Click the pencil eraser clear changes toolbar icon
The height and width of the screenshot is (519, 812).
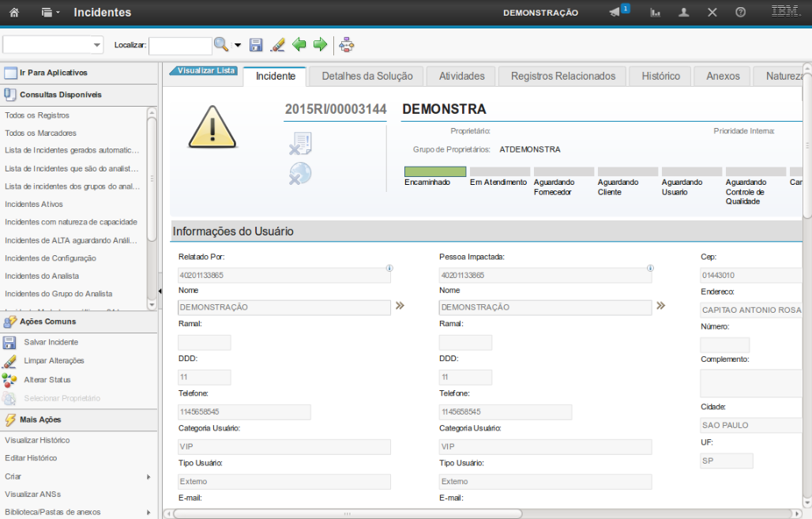tap(277, 45)
